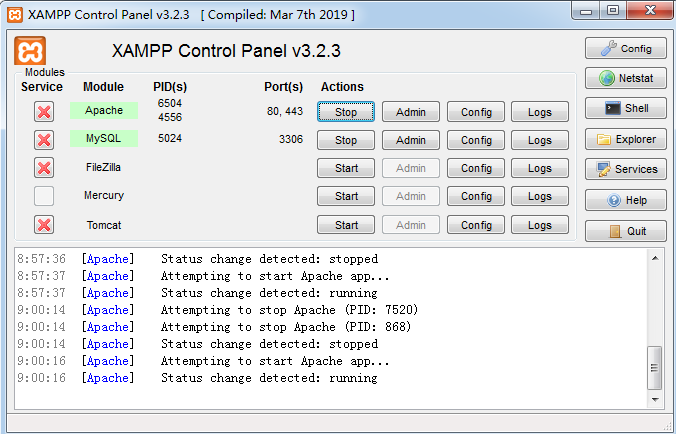Click the XAMPP title bar icon
Image resolution: width=676 pixels, height=434 pixels.
click(15, 15)
